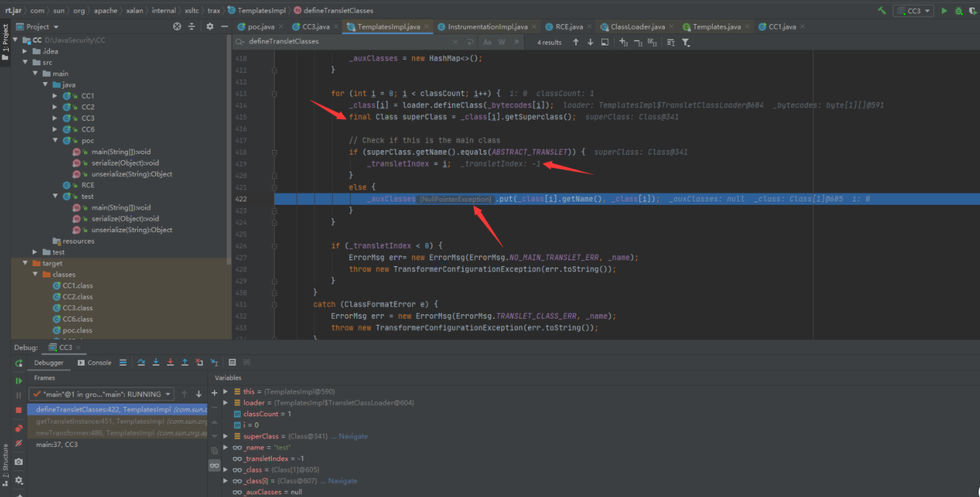Open the Templates.java tab
The width and height of the screenshot is (980, 497).
[716, 27]
